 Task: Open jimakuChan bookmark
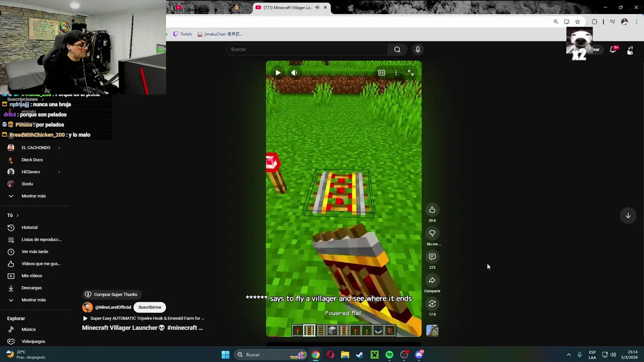coord(220,34)
